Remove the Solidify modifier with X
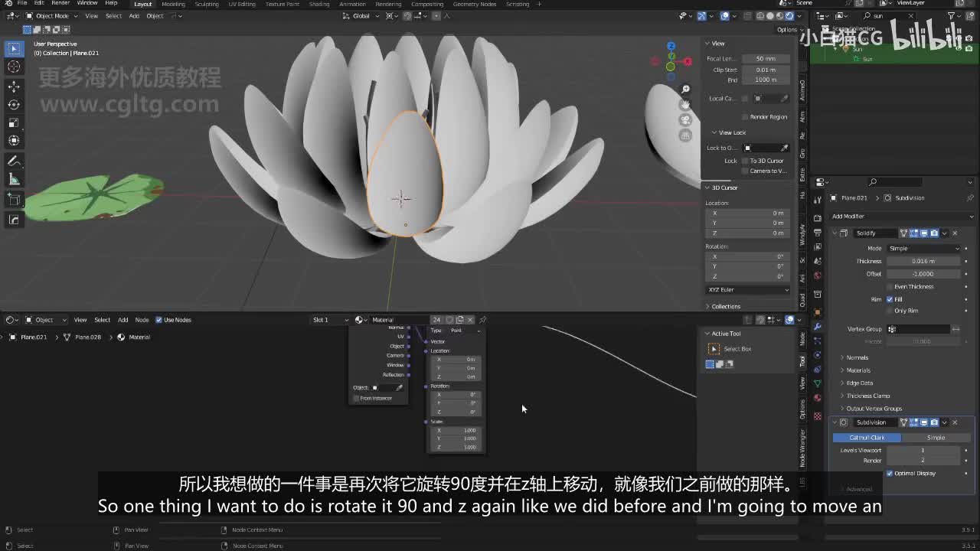This screenshot has width=980, height=551. 955,233
